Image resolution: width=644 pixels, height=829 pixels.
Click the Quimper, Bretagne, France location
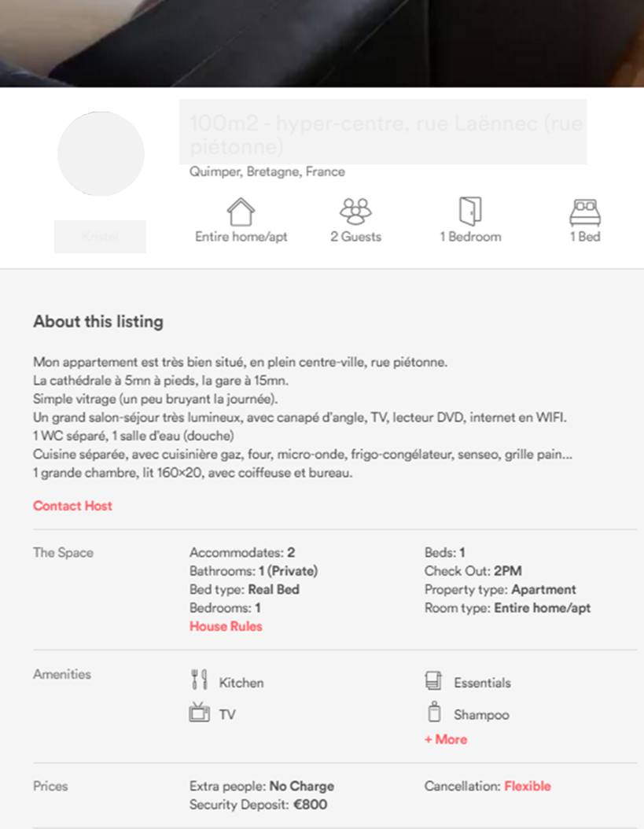pyautogui.click(x=267, y=171)
